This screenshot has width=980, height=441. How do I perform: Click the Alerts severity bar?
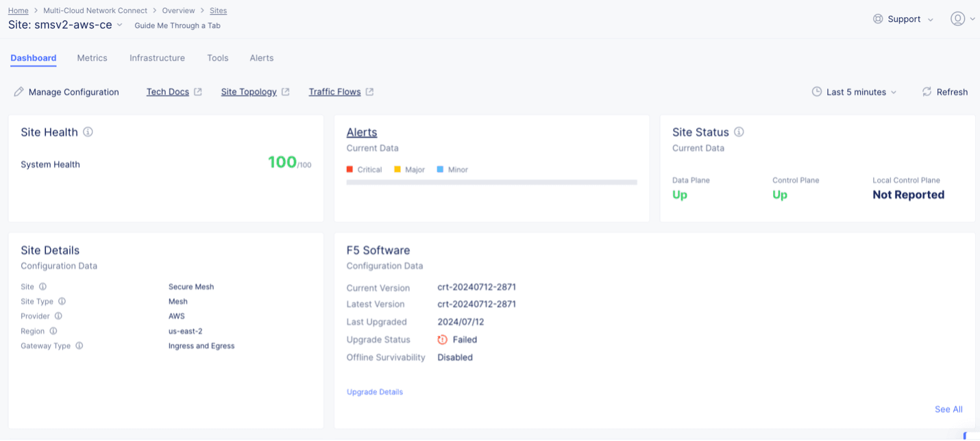point(491,182)
